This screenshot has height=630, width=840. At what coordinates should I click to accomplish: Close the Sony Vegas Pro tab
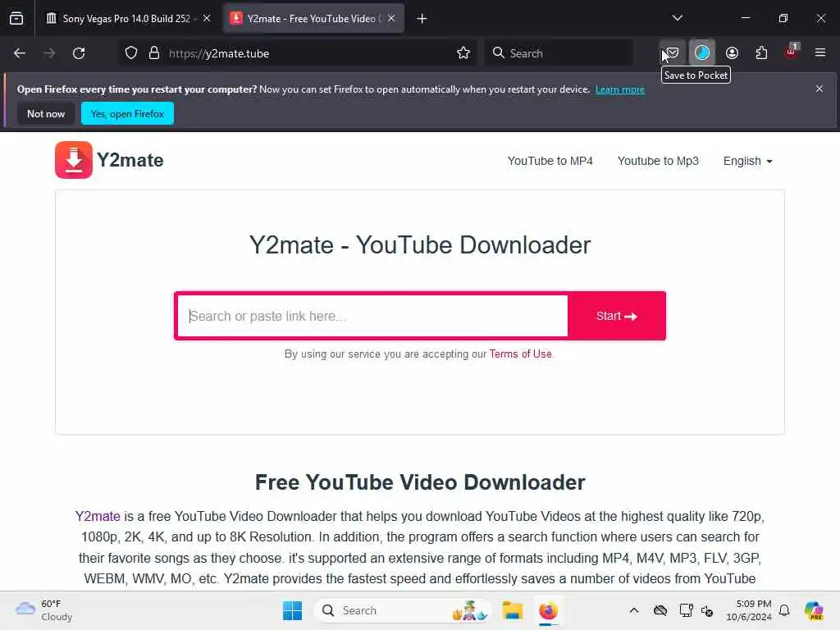tap(207, 18)
